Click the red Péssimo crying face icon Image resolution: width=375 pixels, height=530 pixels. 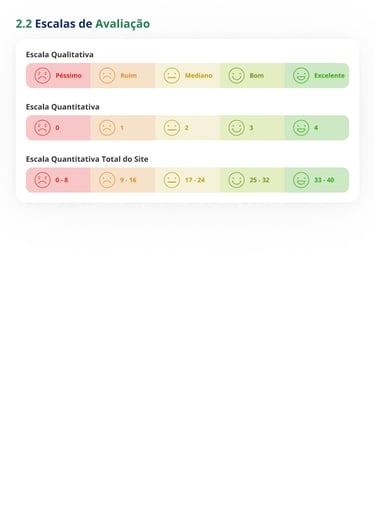click(x=42, y=75)
